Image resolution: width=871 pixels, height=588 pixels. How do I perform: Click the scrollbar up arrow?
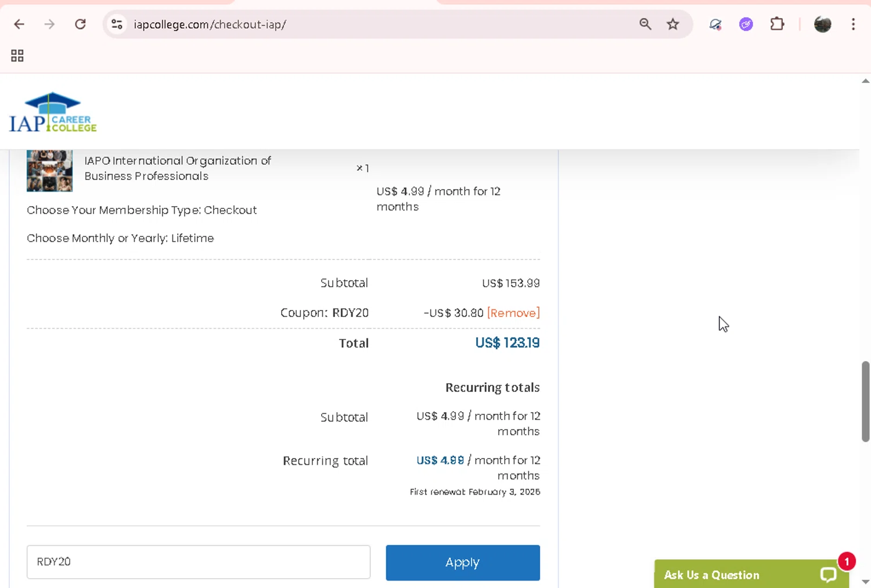click(865, 81)
